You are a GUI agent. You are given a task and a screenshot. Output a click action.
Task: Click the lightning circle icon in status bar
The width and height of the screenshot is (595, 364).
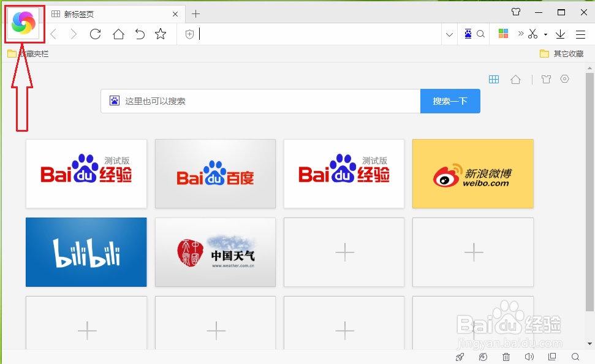click(483, 357)
